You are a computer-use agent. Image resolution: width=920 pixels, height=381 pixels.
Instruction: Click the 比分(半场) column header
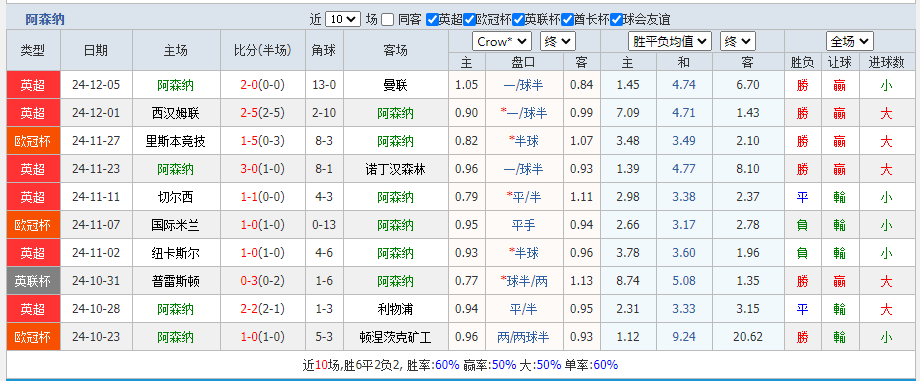pyautogui.click(x=262, y=50)
